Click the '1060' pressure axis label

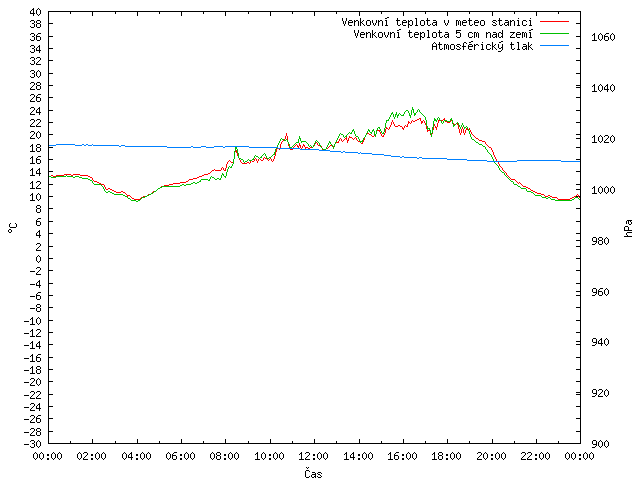pyautogui.click(x=603, y=37)
